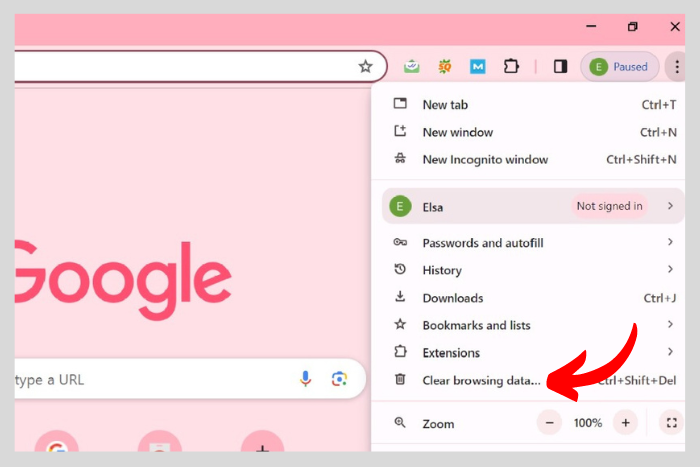Click the Incognito spy icon
The image size is (700, 467).
400,158
